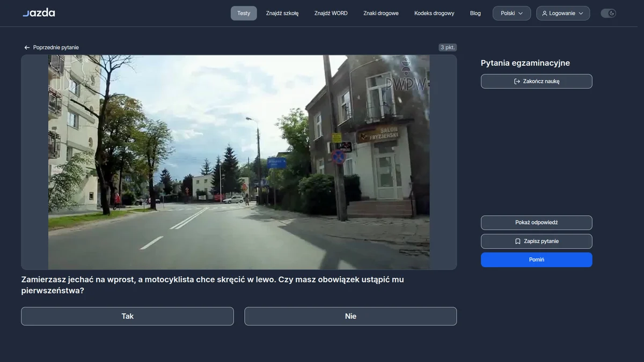Viewport: 644px width, 362px height.
Task: Click the back arrow beside Poprzednie pytanie
Action: coord(27,48)
